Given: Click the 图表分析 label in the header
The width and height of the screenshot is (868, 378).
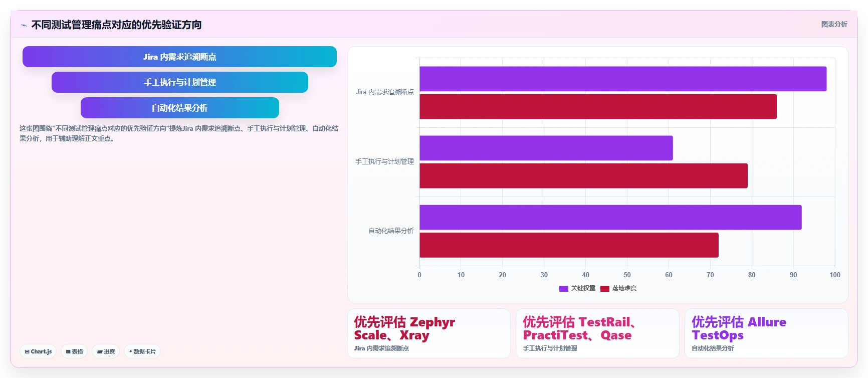Looking at the screenshot, I should [834, 24].
